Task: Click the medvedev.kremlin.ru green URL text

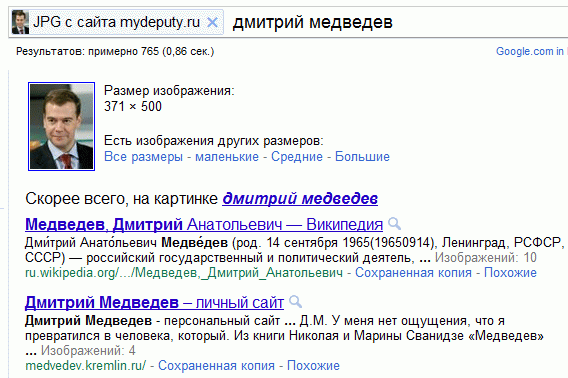Action: coord(85,365)
